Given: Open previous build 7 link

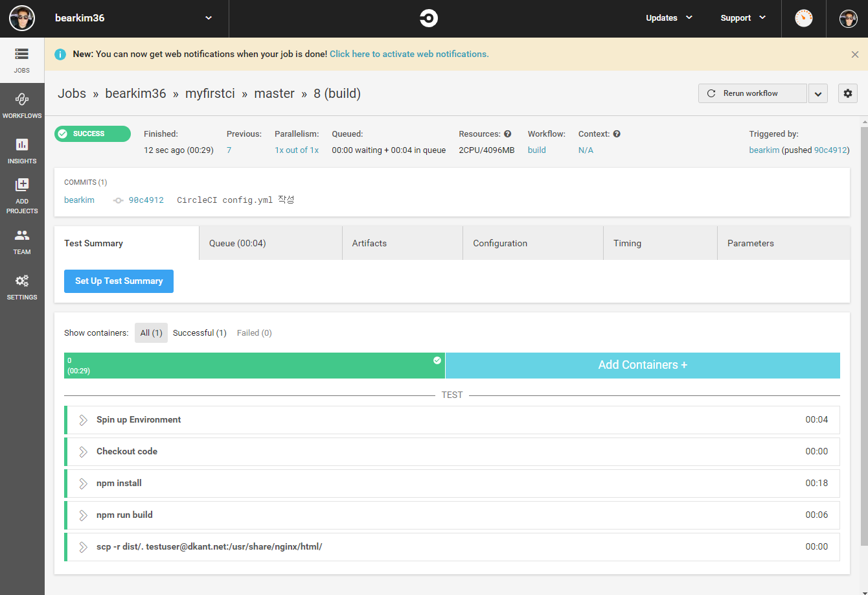Looking at the screenshot, I should point(229,150).
